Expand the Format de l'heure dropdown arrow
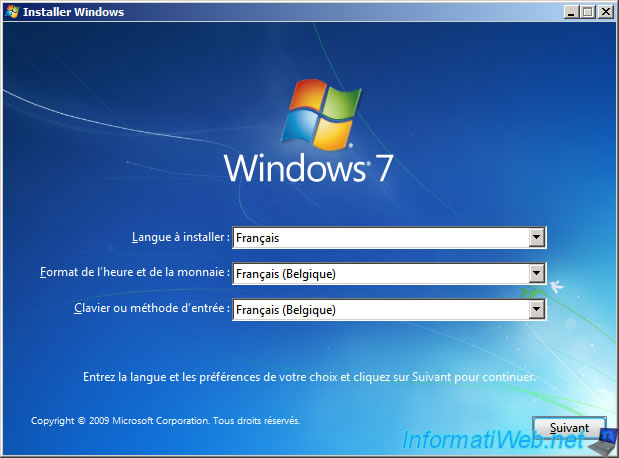This screenshot has height=458, width=619. pos(536,273)
